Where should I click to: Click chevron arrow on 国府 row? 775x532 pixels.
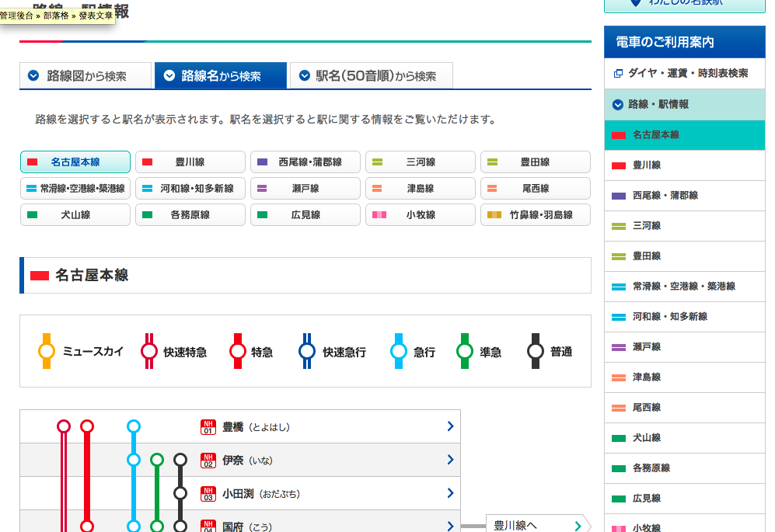coord(450,527)
